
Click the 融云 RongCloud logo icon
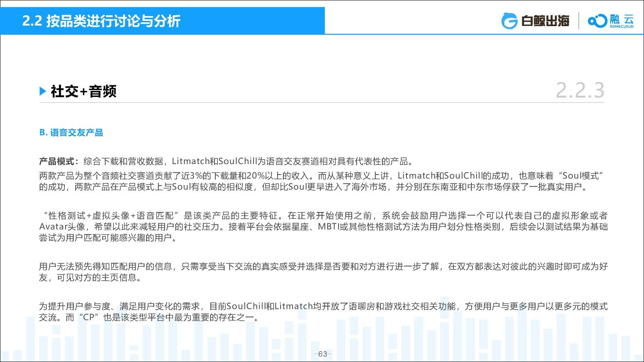pos(597,21)
